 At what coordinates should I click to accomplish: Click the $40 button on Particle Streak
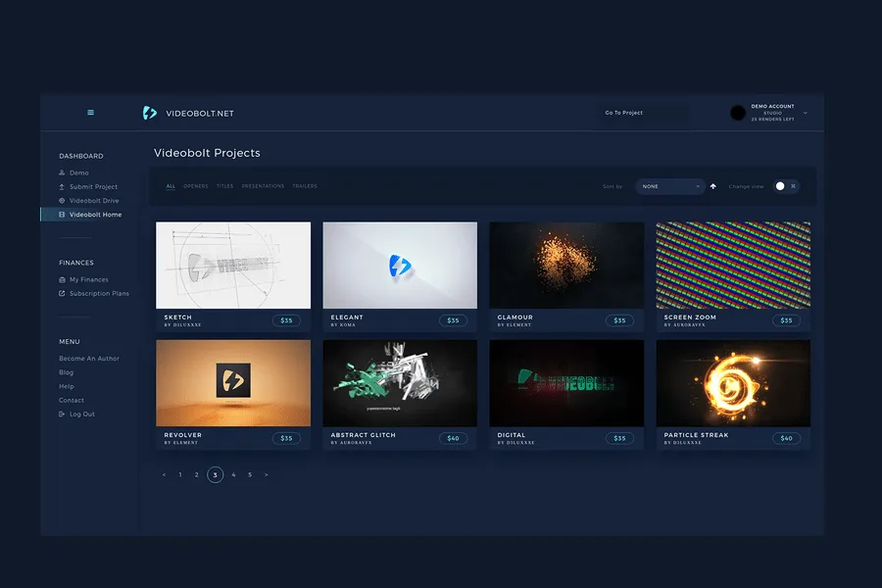click(787, 438)
